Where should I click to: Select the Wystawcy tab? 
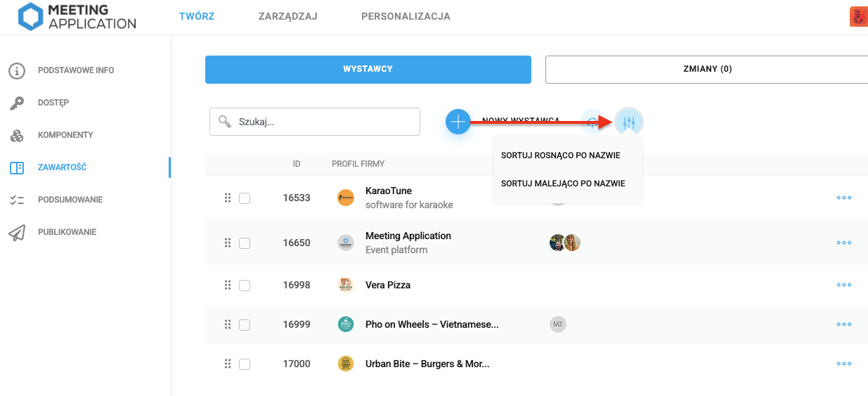pos(368,70)
